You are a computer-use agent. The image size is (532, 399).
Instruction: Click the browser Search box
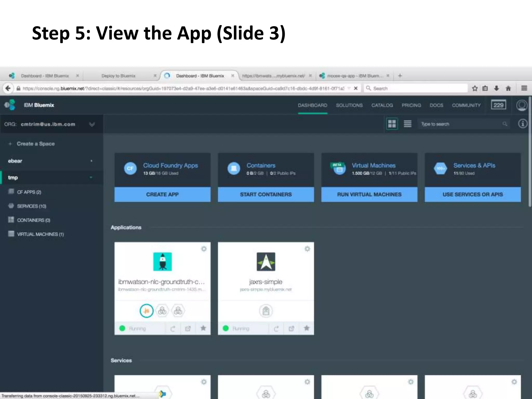(416, 88)
